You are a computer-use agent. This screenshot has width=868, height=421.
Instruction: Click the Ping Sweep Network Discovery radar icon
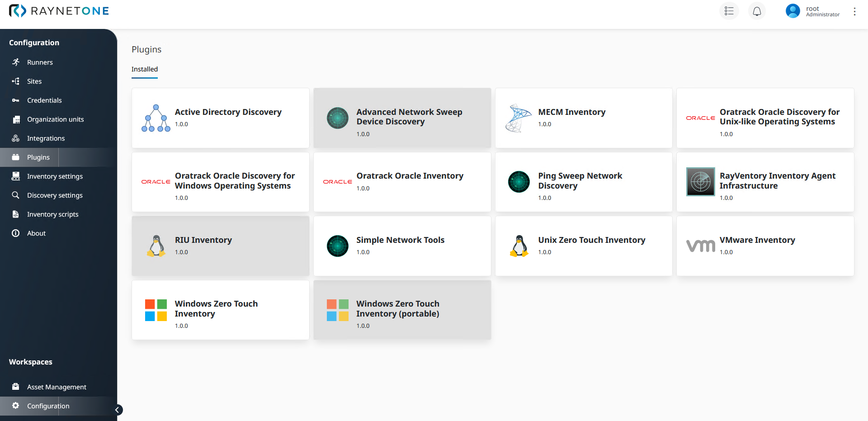(519, 182)
